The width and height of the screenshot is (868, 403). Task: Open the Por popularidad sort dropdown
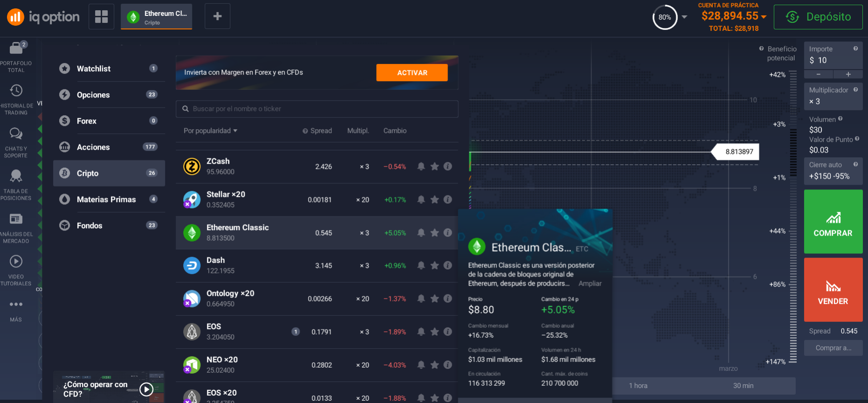pos(210,131)
